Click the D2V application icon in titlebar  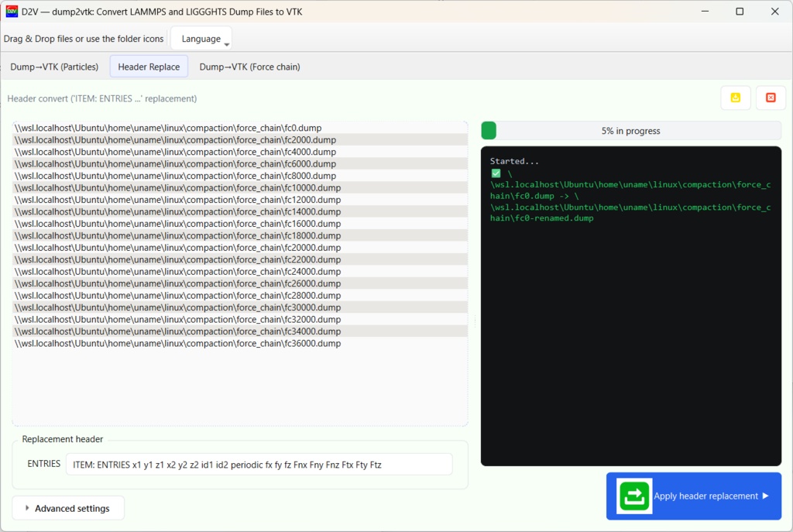coord(12,11)
